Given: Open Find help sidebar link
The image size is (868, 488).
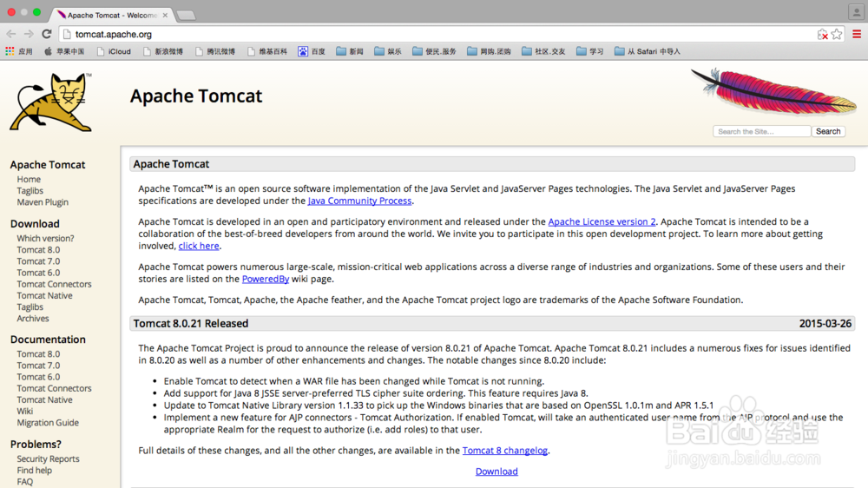Looking at the screenshot, I should (x=35, y=471).
